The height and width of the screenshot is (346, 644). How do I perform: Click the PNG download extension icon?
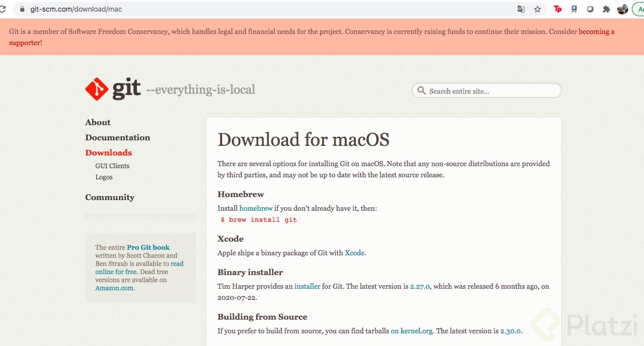click(x=574, y=9)
